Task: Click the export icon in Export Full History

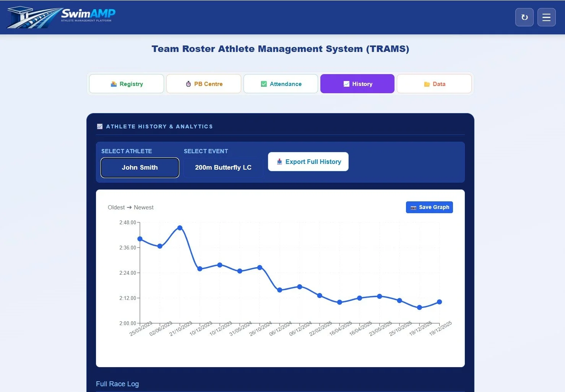Action: tap(279, 162)
